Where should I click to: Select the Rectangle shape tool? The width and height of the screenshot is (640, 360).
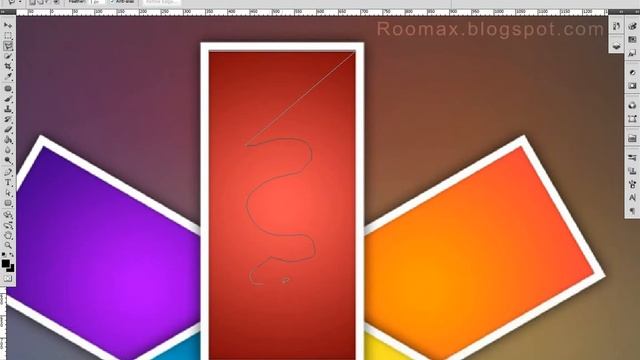point(8,203)
